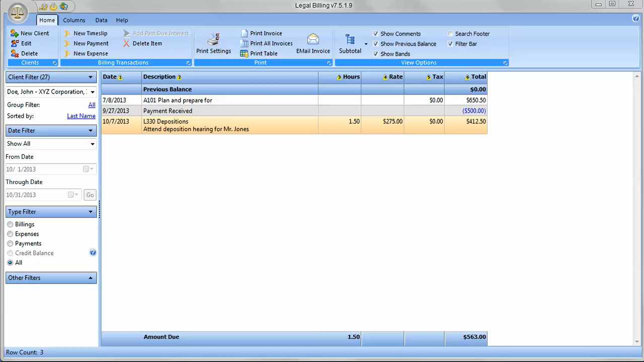Click the Print Table icon
This screenshot has width=644, height=362.
(x=244, y=53)
